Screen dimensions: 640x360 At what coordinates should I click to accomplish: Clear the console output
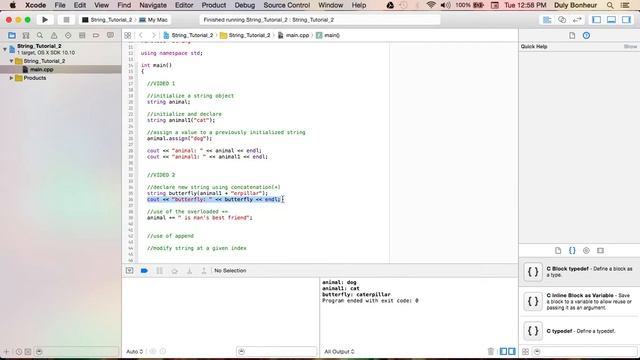pyautogui.click(x=491, y=351)
